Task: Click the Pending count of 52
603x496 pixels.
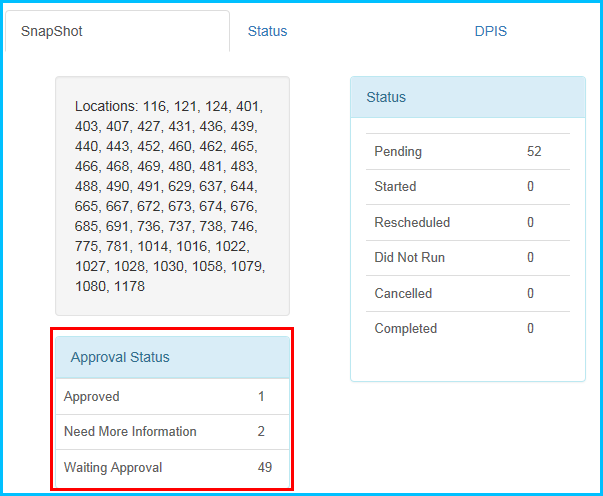Action: tap(534, 152)
